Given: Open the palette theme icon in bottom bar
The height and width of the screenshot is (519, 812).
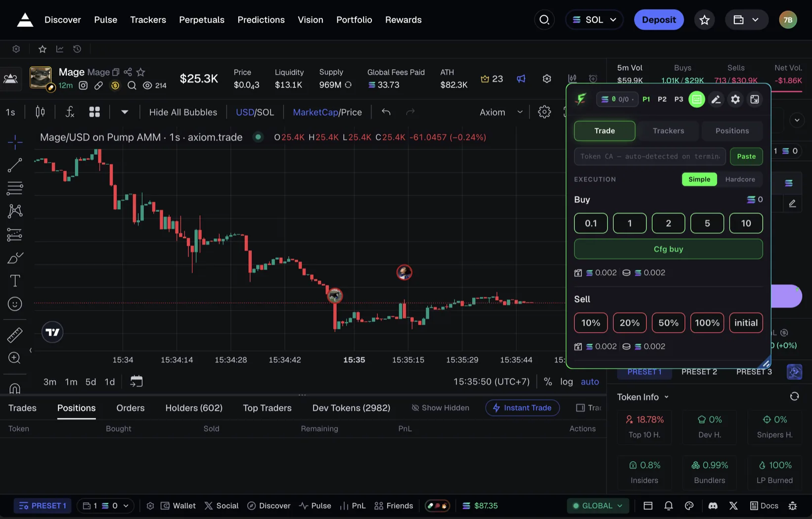Looking at the screenshot, I should 689,506.
